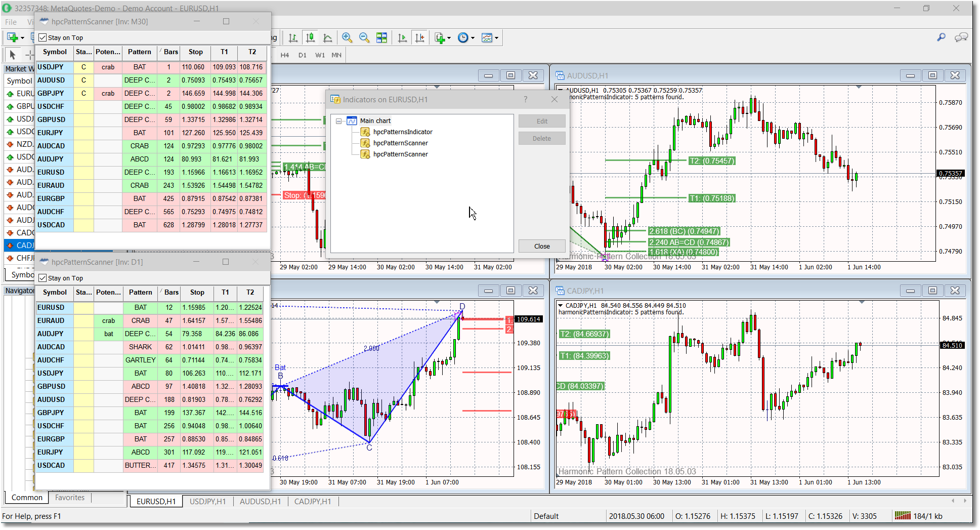This screenshot has width=980, height=530.
Task: Open the File menu
Action: [11, 22]
